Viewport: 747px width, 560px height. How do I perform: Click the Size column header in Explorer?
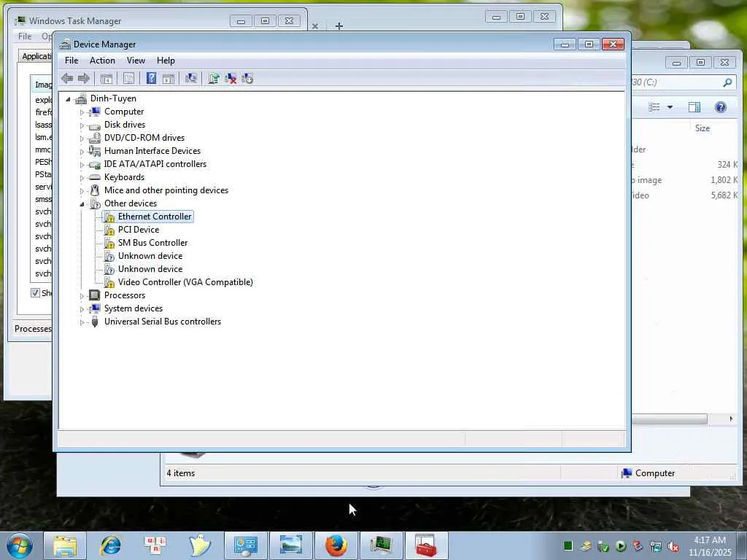click(703, 128)
